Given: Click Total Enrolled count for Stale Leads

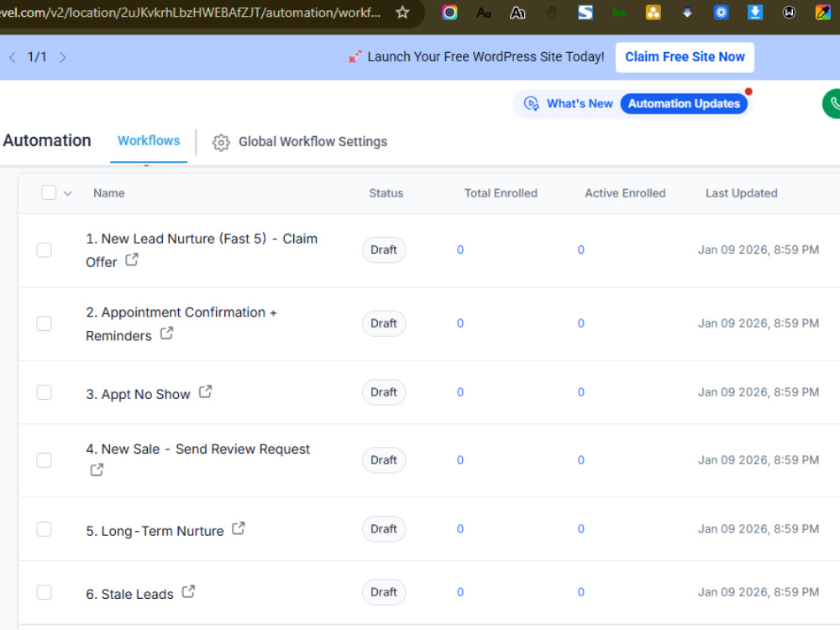Looking at the screenshot, I should 460,592.
